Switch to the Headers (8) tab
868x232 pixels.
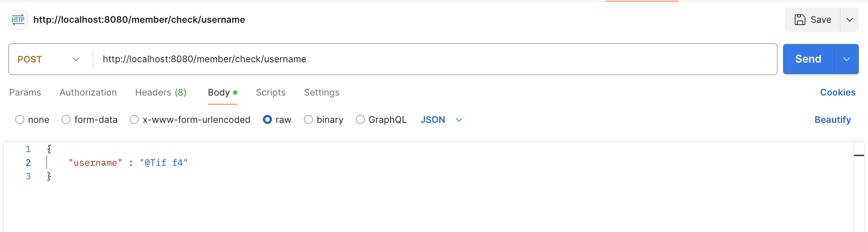[x=160, y=92]
